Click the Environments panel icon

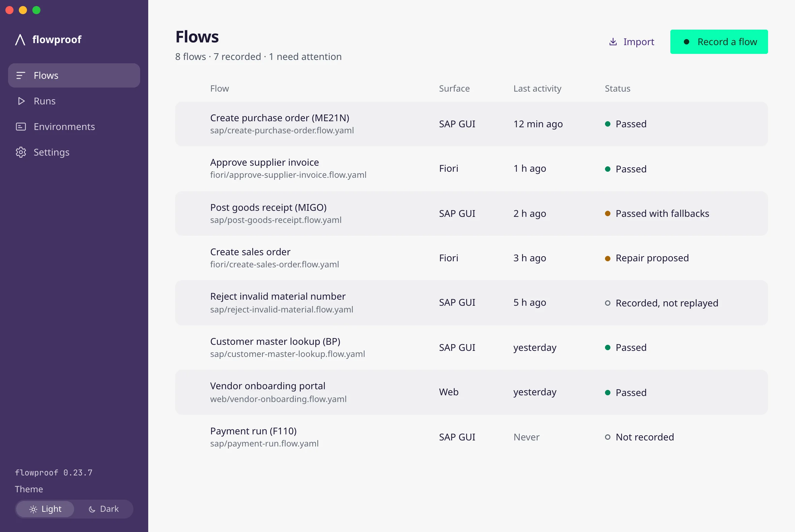point(21,127)
